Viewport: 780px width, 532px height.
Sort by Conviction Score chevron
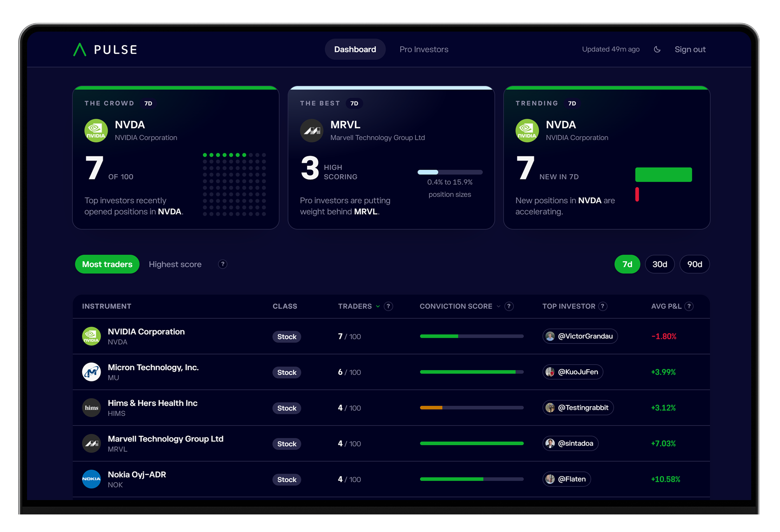[x=498, y=306]
